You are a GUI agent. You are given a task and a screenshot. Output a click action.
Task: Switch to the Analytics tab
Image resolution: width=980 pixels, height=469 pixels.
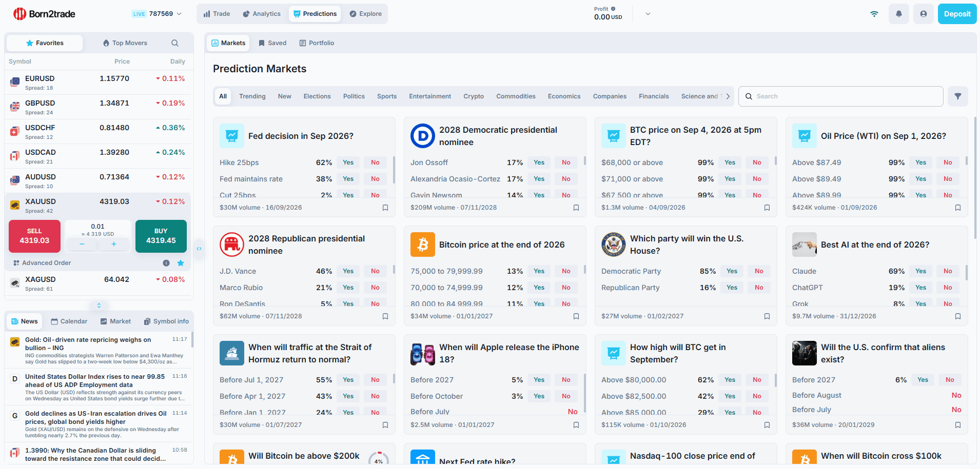[x=262, y=14]
